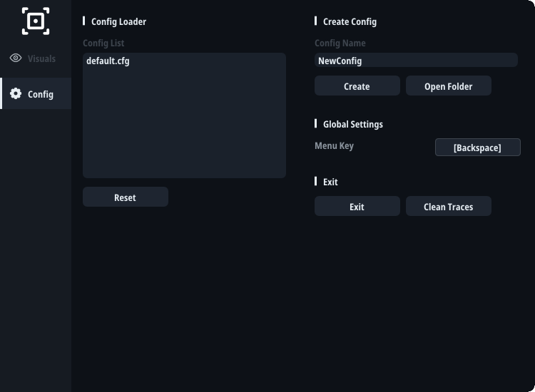The image size is (535, 392).
Task: Click the Config Loader section heading
Action: pos(118,21)
